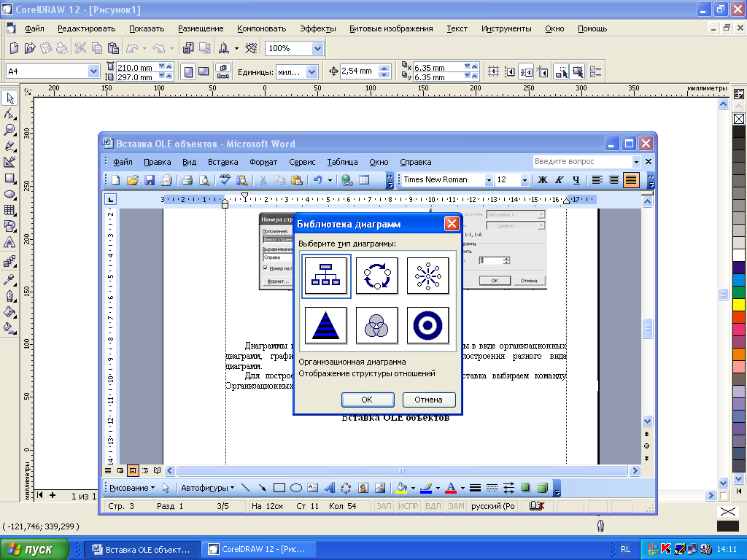
Task: Expand the Автофигуры menu
Action: tap(208, 488)
